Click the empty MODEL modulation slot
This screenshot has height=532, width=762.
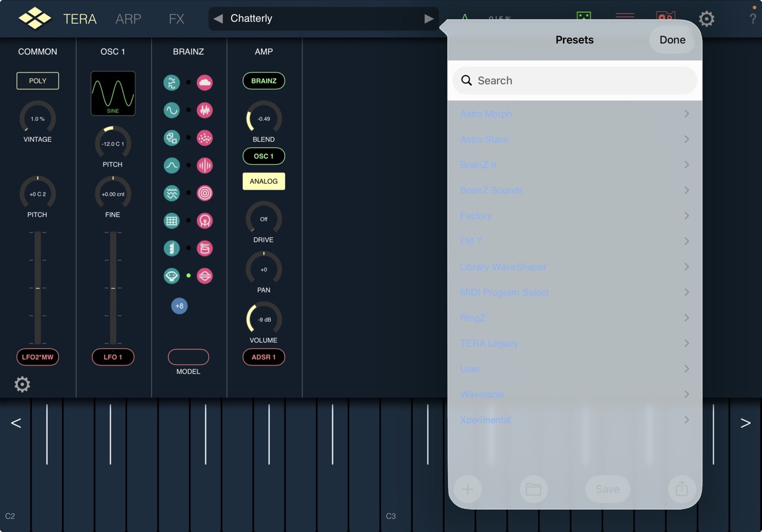(188, 357)
